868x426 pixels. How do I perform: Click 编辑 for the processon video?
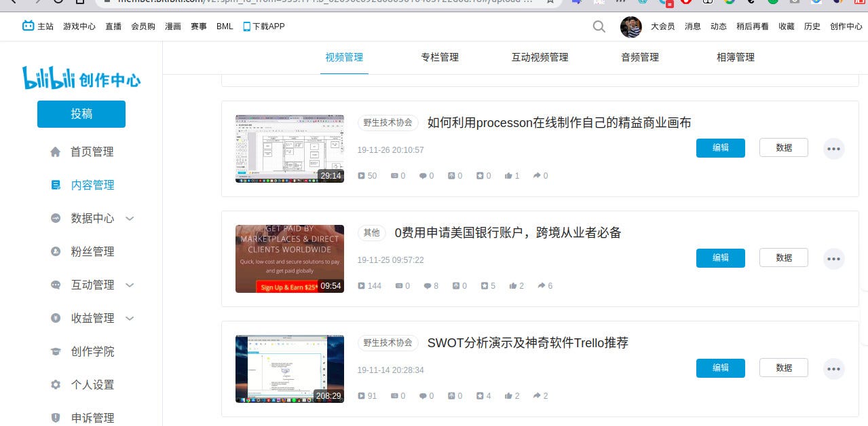721,147
